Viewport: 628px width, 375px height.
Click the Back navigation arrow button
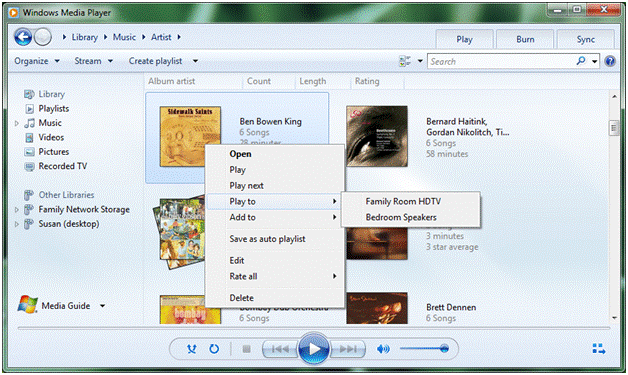pyautogui.click(x=23, y=37)
